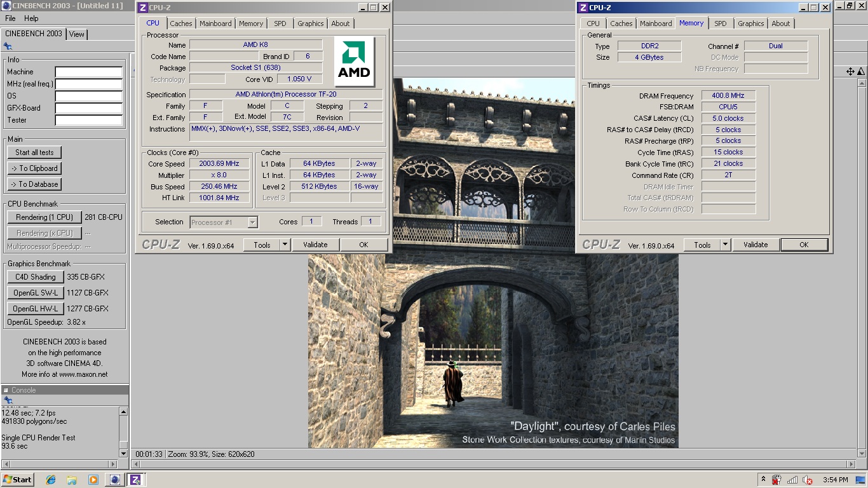
Task: Show hidden system tray icons
Action: 763,480
